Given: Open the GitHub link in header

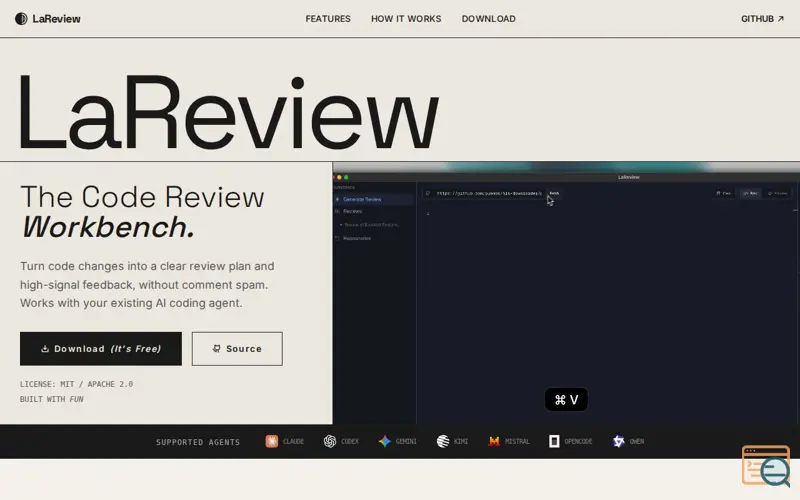Looking at the screenshot, I should tap(762, 19).
